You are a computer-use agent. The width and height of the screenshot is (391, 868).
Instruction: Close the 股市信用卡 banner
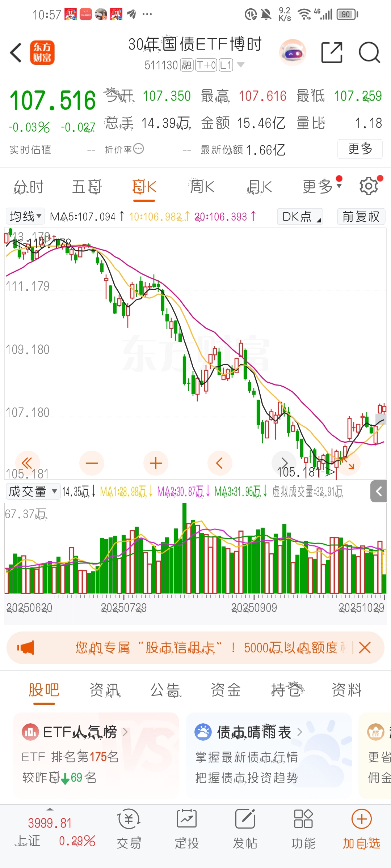(365, 648)
